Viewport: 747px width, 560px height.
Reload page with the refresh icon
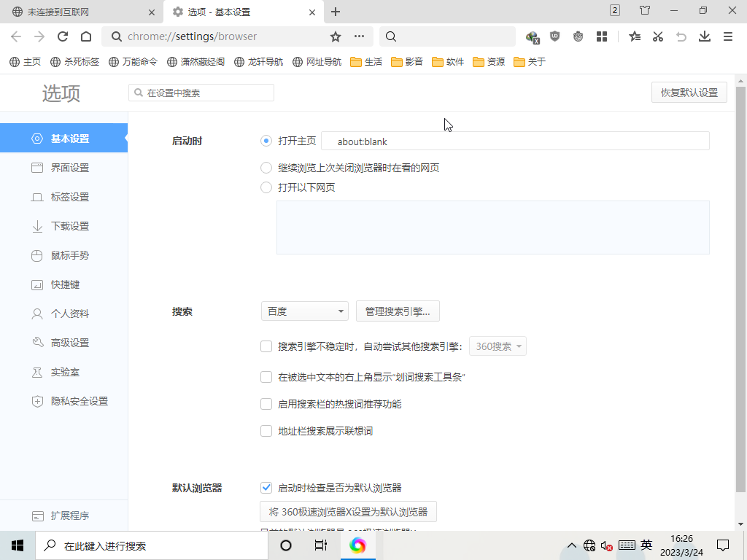(63, 36)
